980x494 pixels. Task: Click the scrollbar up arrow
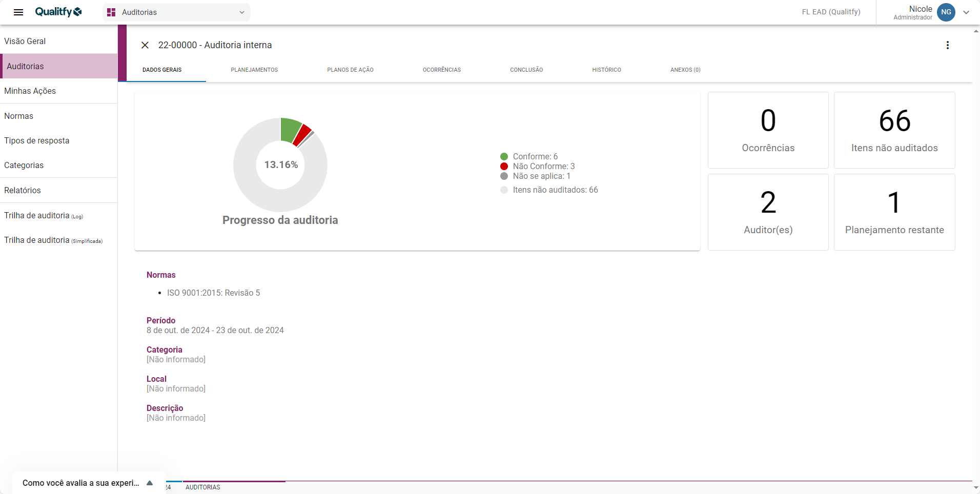[x=976, y=31]
